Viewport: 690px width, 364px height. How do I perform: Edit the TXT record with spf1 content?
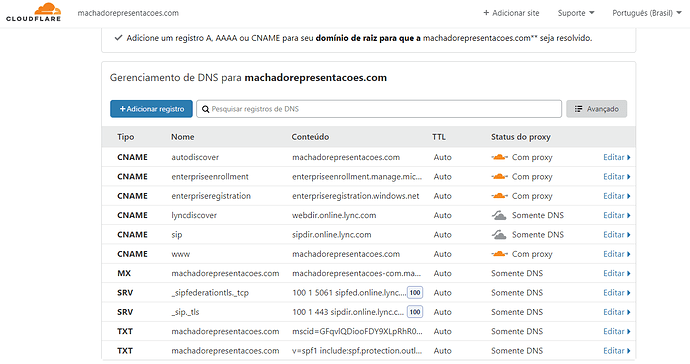tap(617, 351)
